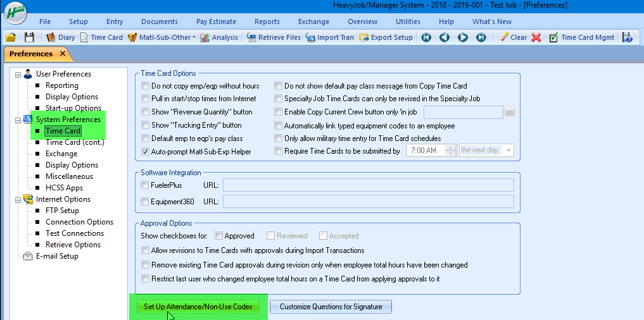Viewport: 644px width, 320px height.
Task: Open the Documents menu
Action: point(160,22)
